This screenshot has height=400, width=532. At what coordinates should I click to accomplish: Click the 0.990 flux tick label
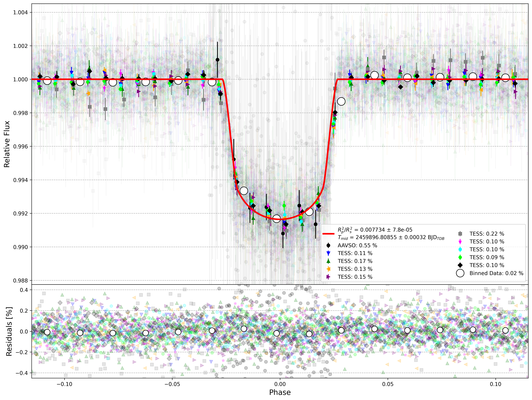[x=20, y=247]
